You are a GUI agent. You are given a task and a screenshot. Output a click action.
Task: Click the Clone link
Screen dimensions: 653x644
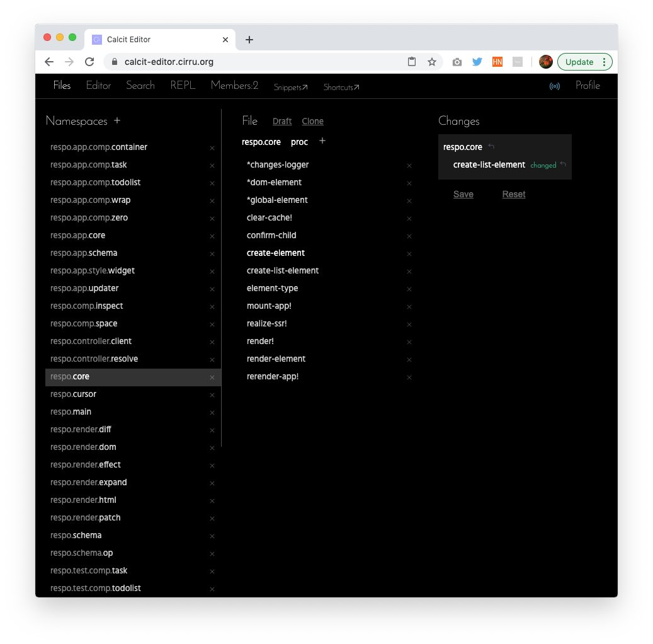click(x=312, y=121)
